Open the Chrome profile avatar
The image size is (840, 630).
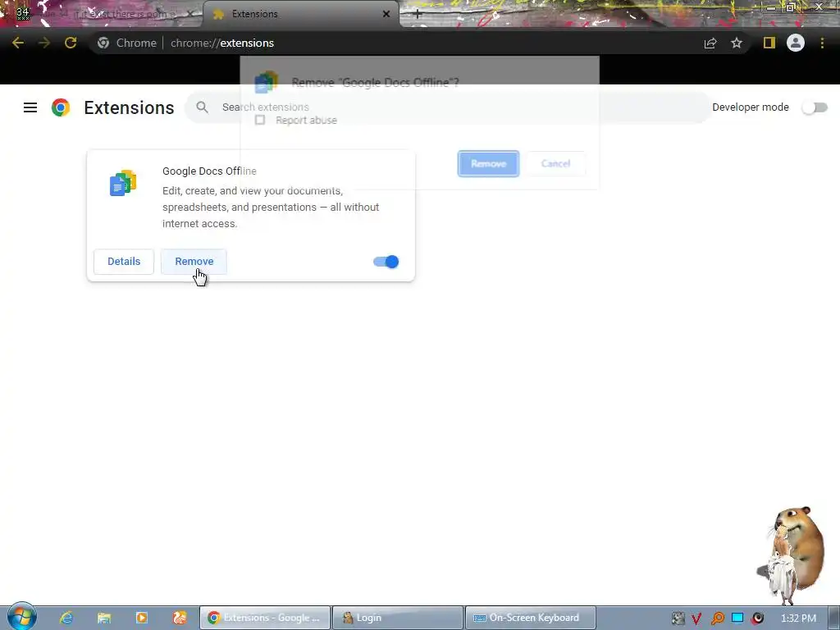[796, 43]
